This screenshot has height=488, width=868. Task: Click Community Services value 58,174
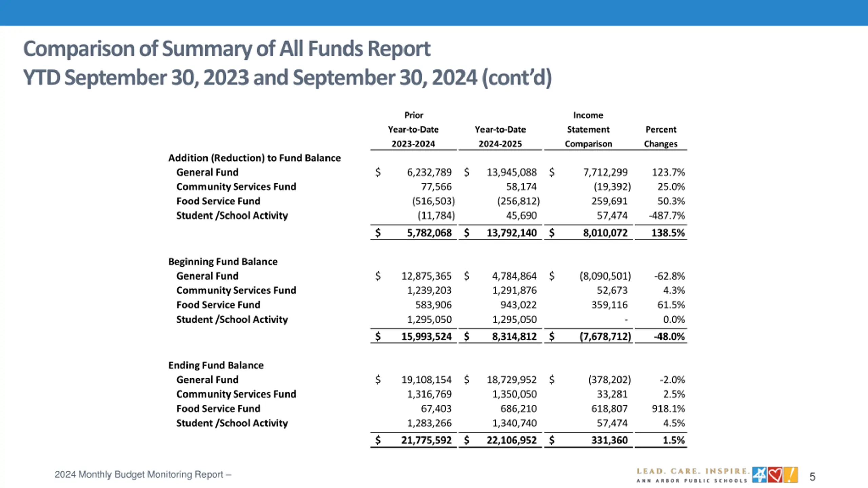pos(521,187)
